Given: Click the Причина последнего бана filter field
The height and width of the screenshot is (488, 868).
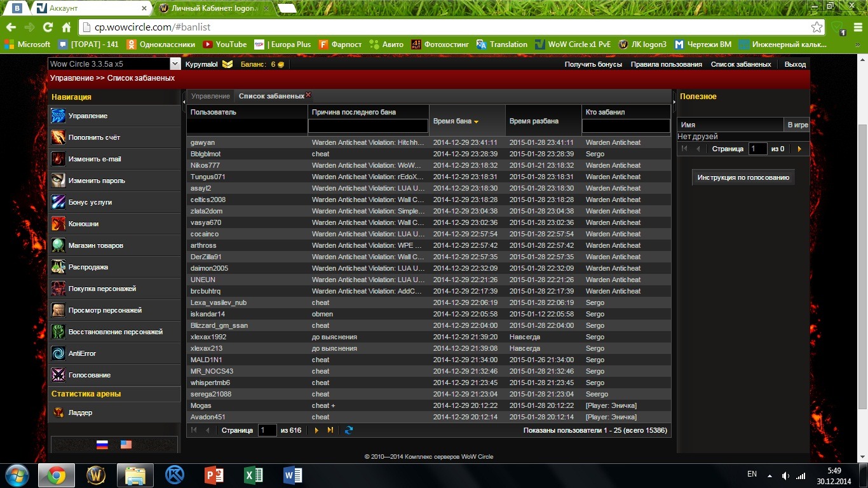Looking at the screenshot, I should click(x=368, y=126).
